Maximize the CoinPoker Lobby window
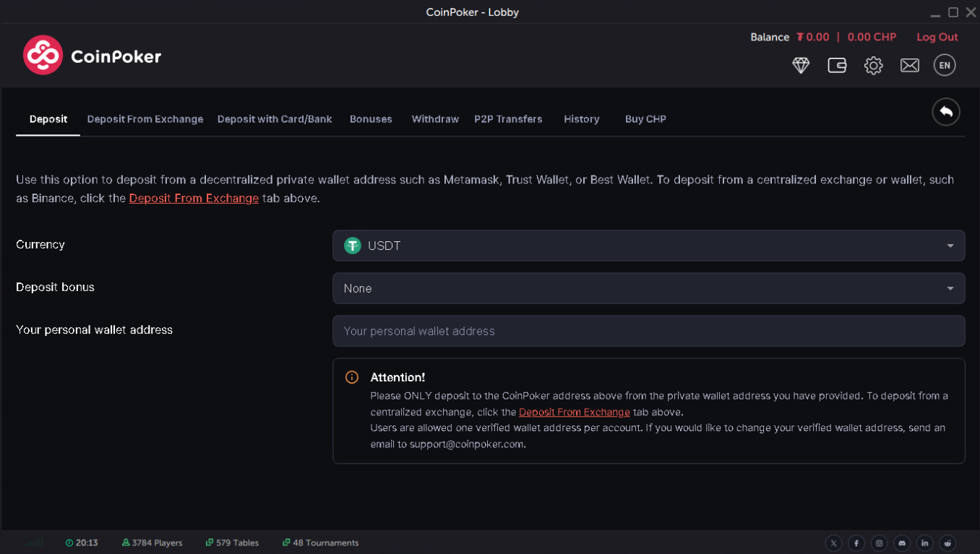 pos(953,12)
